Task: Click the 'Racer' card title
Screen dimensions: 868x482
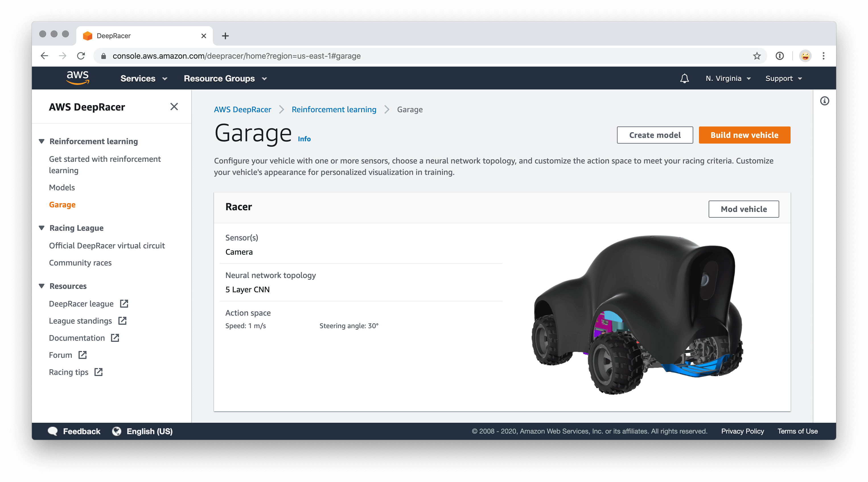Action: [238, 207]
